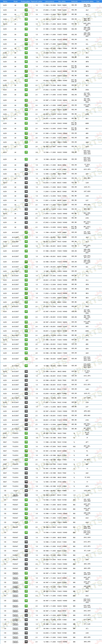Click GOLF VARIANT model cell

coord(15,495)
